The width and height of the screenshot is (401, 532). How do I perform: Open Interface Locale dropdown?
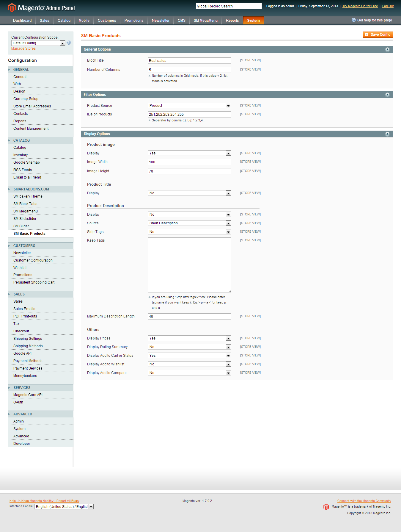[x=64, y=507]
